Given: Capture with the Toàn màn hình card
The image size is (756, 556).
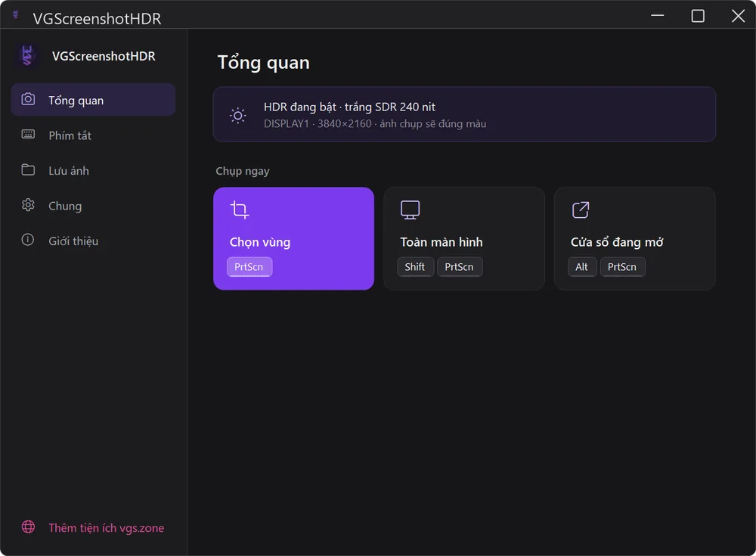Looking at the screenshot, I should 464,238.
